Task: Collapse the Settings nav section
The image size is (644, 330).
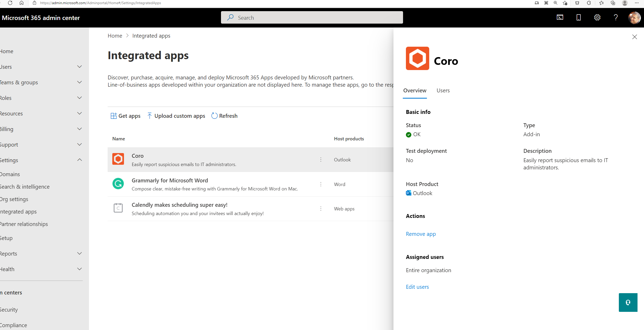Action: 79,160
